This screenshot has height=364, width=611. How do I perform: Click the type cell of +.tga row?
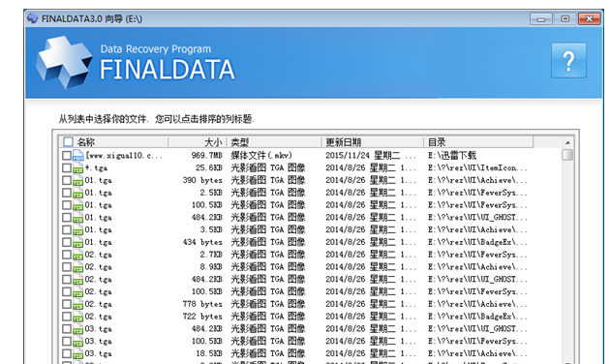click(268, 168)
